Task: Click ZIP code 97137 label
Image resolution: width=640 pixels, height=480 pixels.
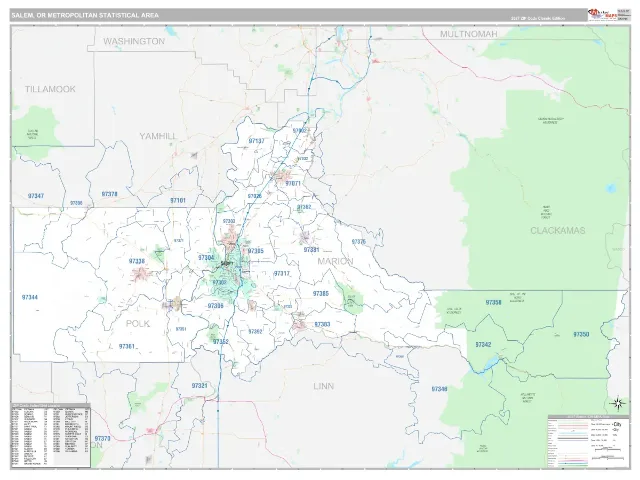Action: tap(256, 141)
